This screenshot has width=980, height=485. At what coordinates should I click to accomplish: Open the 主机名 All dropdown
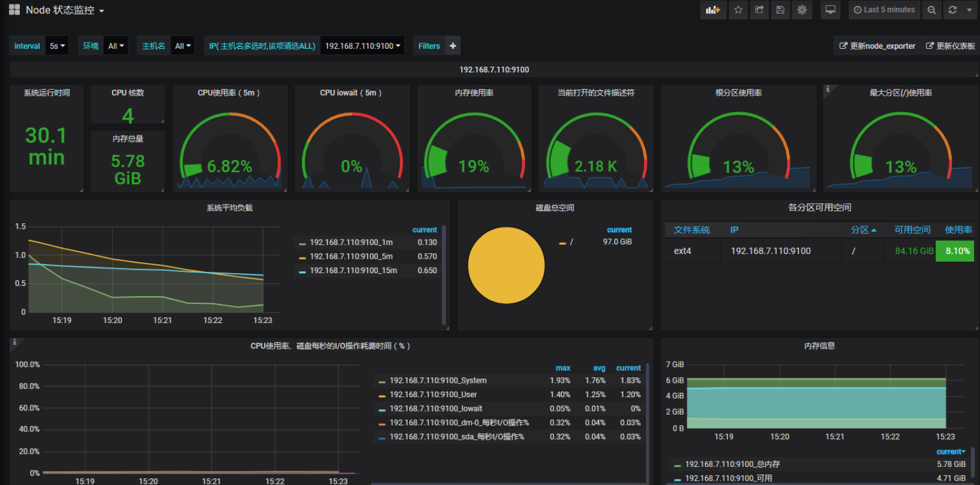coord(183,46)
